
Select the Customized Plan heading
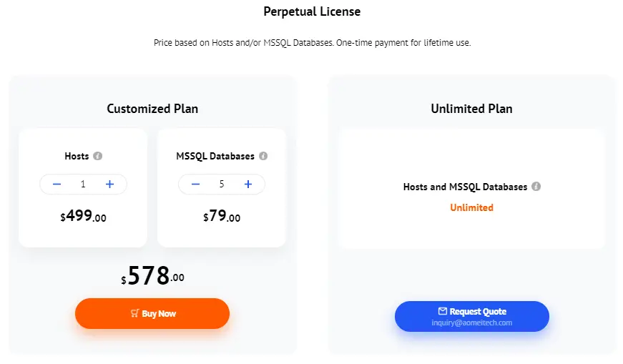point(152,109)
